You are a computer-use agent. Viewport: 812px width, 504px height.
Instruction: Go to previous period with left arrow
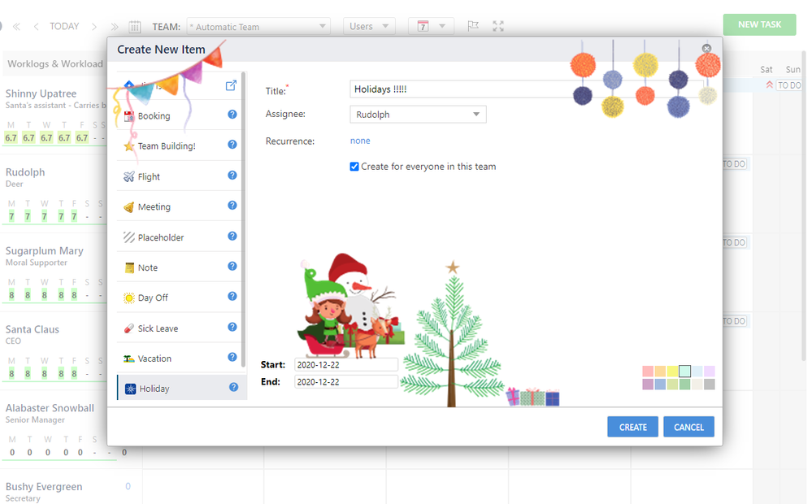click(36, 26)
